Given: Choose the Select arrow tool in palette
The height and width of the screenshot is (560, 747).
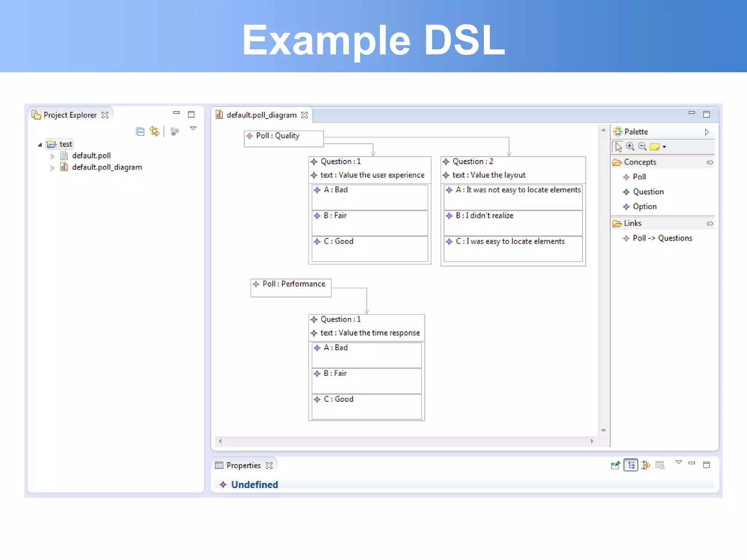Looking at the screenshot, I should (619, 147).
